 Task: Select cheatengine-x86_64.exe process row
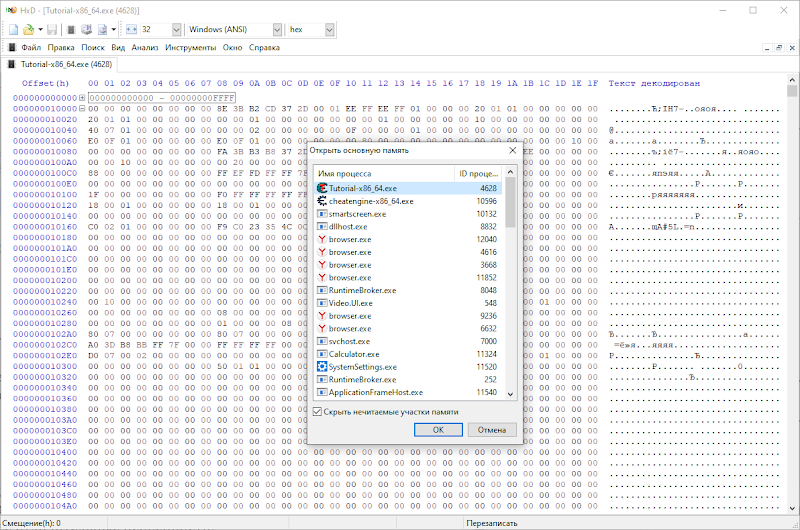tap(408, 201)
